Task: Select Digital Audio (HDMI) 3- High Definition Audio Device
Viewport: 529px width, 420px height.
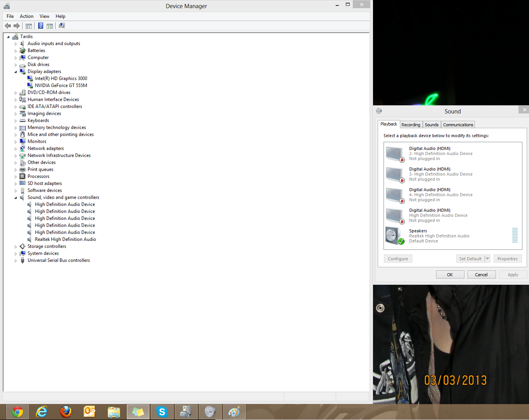Action: pos(453,174)
